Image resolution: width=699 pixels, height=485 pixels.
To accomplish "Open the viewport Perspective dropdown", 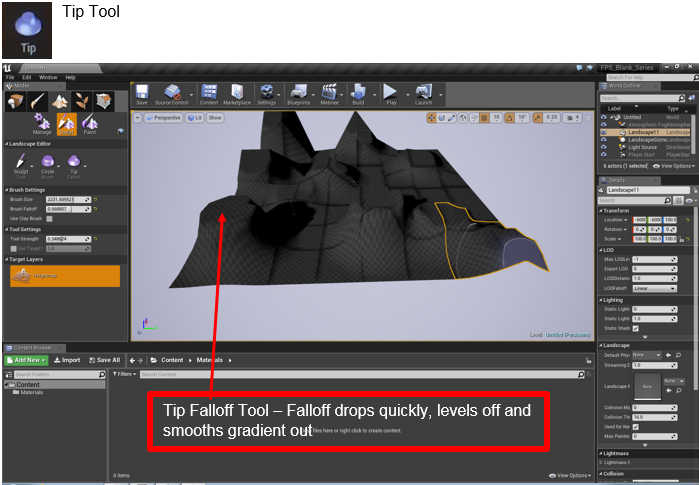I will tap(163, 118).
